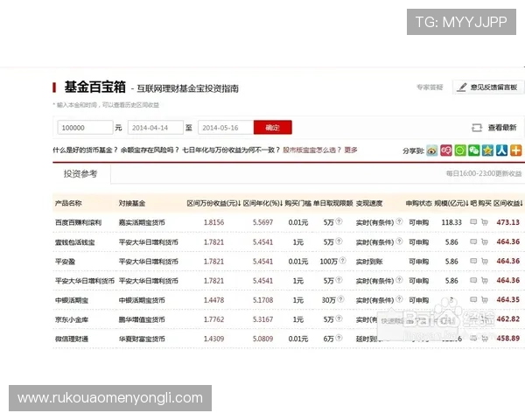
Task: Sort by 区间万份收益(元) column header
Action: coord(214,203)
